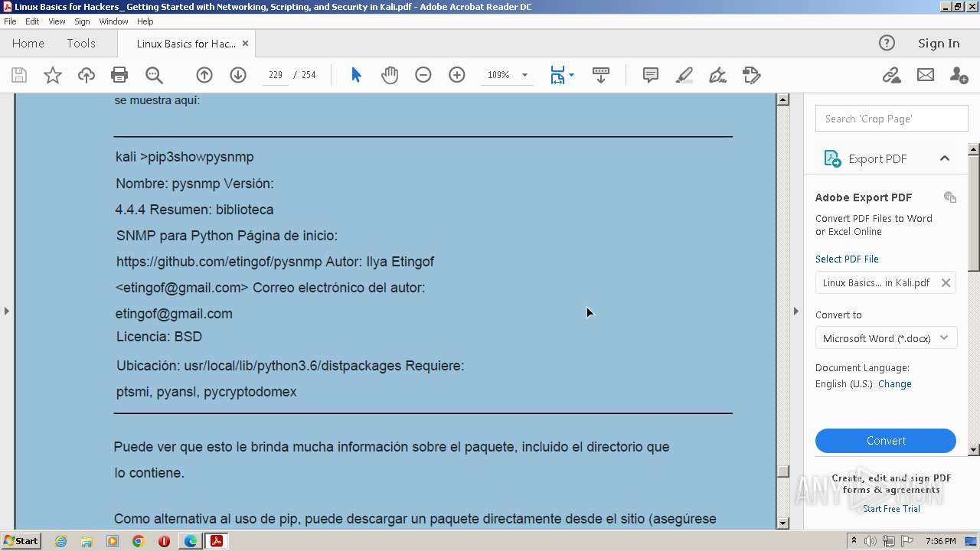Zoom out with the minus button

click(x=423, y=75)
